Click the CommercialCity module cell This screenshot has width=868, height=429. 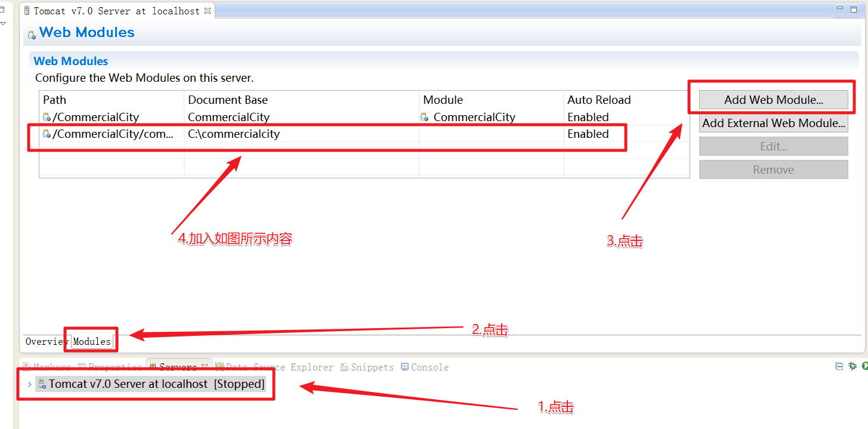[x=492, y=117]
